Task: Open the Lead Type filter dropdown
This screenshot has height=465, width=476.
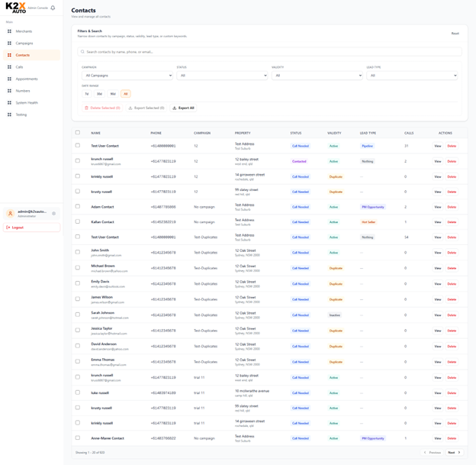Action: pyautogui.click(x=412, y=76)
